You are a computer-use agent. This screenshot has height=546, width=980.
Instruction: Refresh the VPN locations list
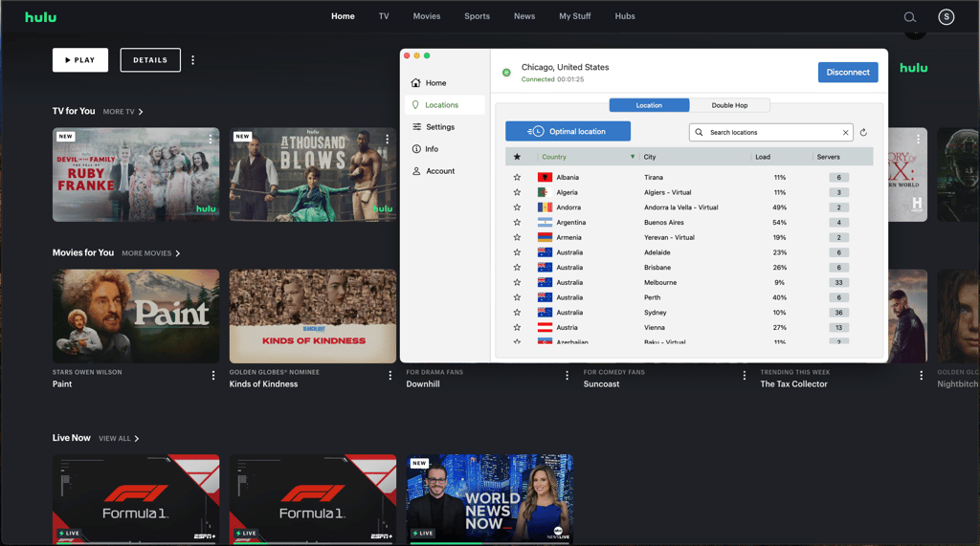pyautogui.click(x=863, y=133)
